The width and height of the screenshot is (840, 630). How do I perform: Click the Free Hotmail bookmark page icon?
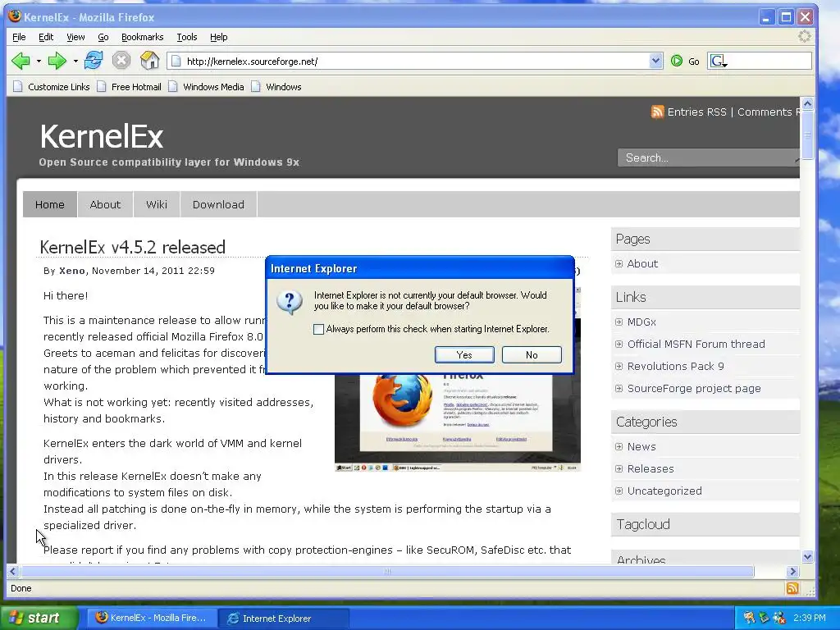click(x=101, y=86)
